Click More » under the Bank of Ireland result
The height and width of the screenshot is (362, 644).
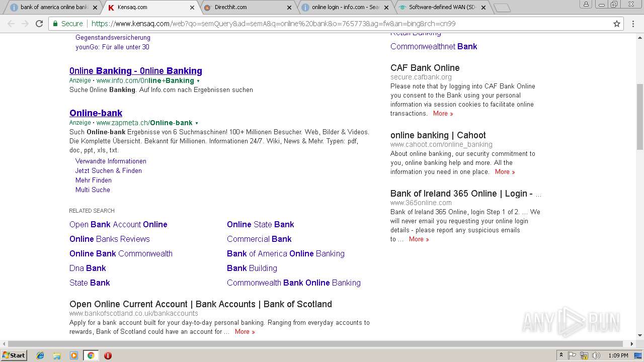[419, 239]
